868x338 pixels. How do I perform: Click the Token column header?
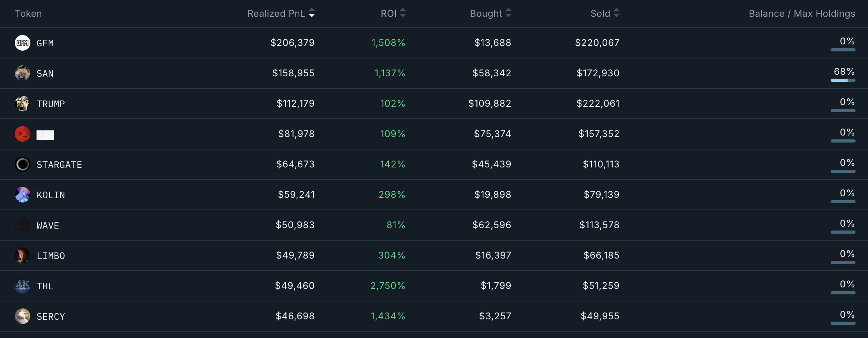[x=28, y=14]
